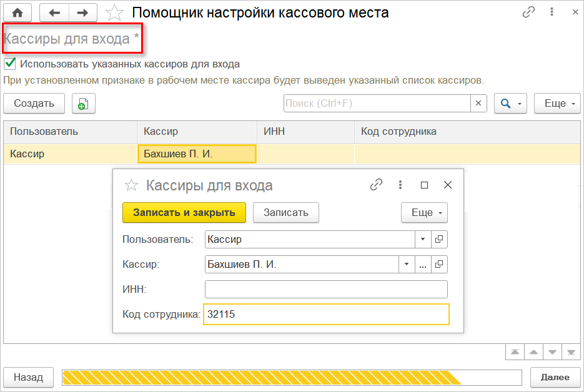Click the copy-create icon next to Создать
The image size is (584, 392).
coord(83,104)
